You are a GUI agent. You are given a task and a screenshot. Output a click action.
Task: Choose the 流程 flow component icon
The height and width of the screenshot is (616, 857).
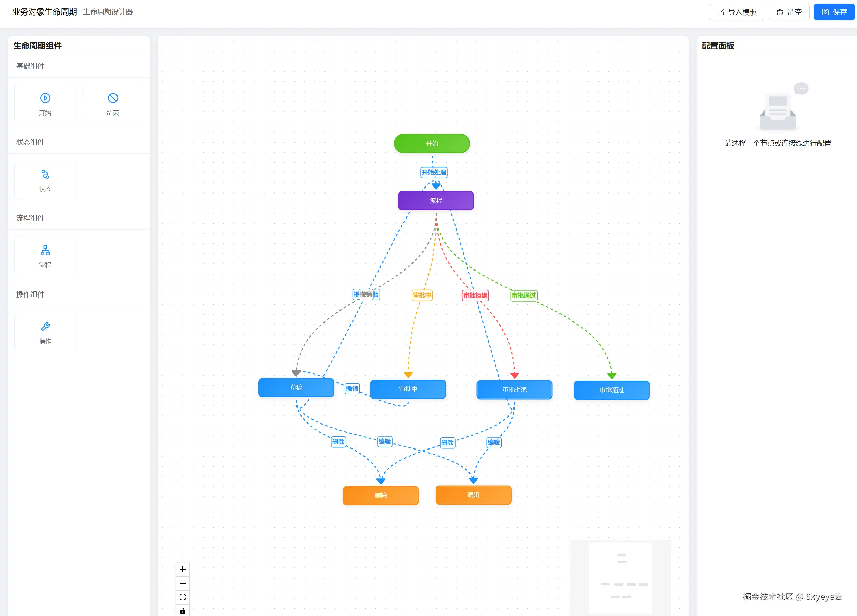click(45, 250)
